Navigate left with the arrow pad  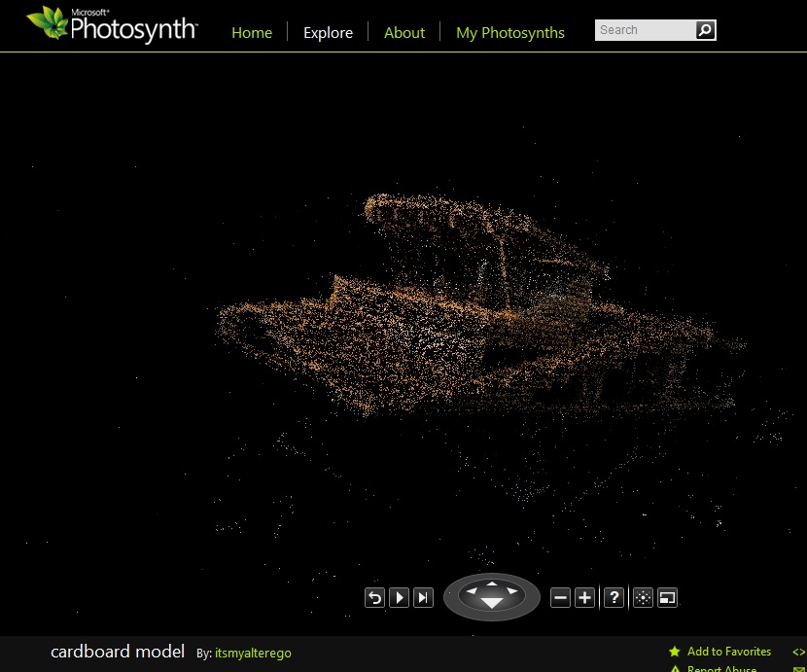472,591
